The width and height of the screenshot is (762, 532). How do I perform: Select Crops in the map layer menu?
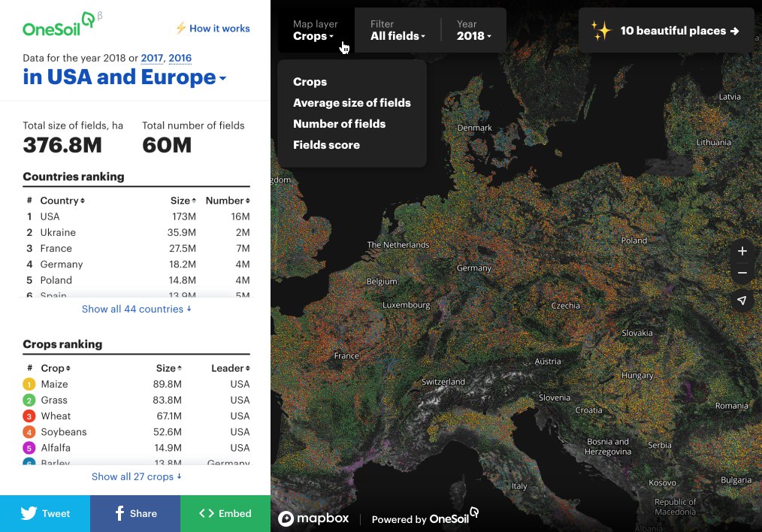tap(310, 82)
